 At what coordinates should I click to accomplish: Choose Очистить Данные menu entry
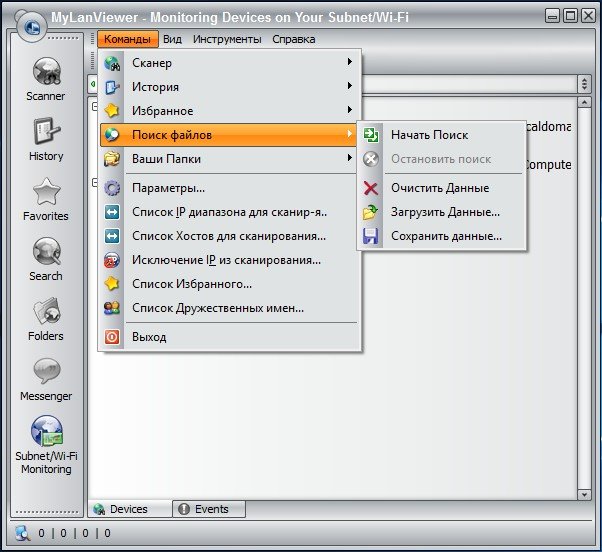[442, 188]
